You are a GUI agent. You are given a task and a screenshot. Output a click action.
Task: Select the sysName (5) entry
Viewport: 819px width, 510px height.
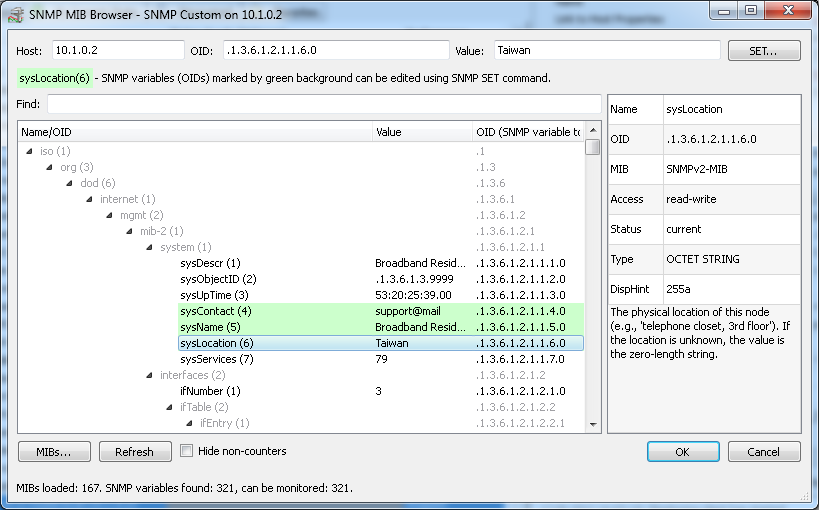(210, 327)
